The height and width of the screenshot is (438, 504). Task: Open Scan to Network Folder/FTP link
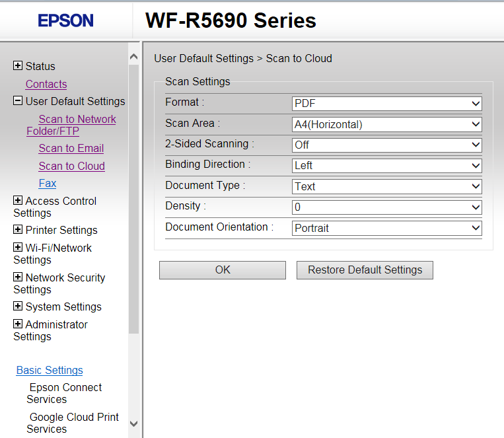click(x=71, y=125)
